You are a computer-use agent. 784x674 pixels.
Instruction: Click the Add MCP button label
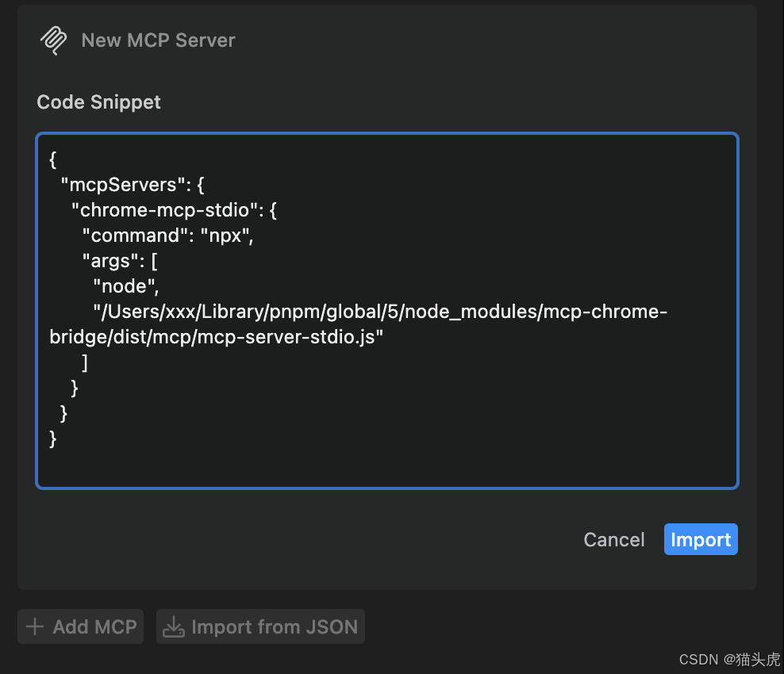(x=94, y=627)
